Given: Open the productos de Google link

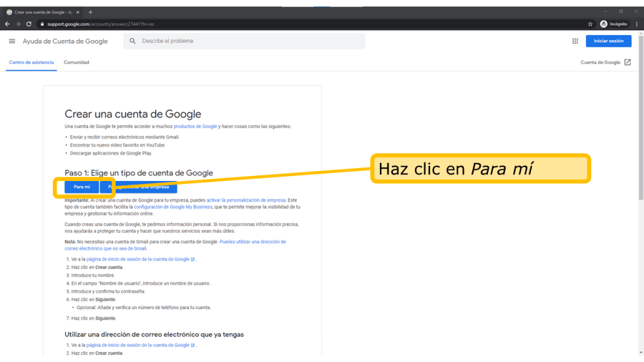Looking at the screenshot, I should pos(195,126).
